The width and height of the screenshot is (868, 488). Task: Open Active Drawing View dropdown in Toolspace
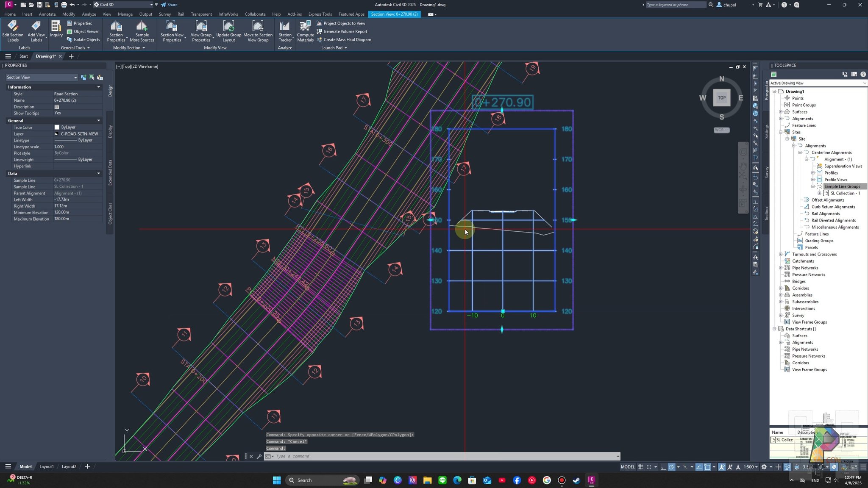pyautogui.click(x=818, y=83)
